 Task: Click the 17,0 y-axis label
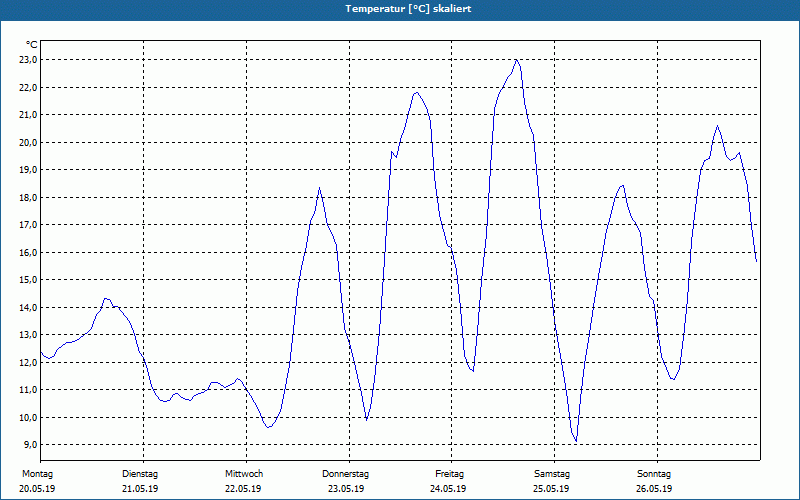[x=29, y=225]
